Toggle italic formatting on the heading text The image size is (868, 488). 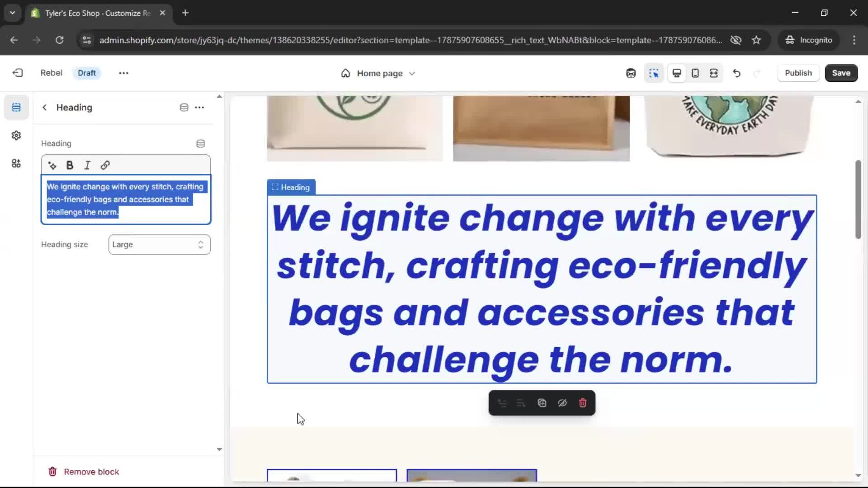(x=87, y=165)
